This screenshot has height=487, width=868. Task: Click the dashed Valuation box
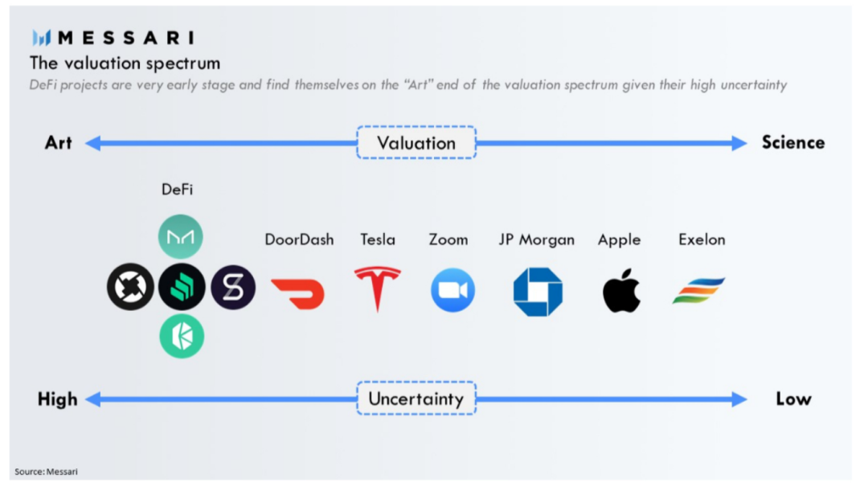click(416, 143)
